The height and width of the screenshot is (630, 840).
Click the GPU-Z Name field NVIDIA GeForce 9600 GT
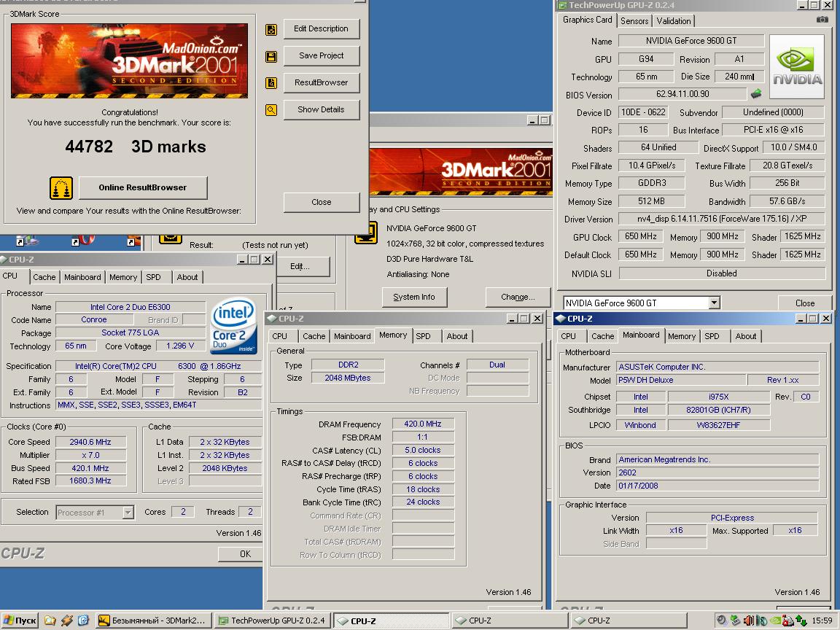pyautogui.click(x=691, y=41)
